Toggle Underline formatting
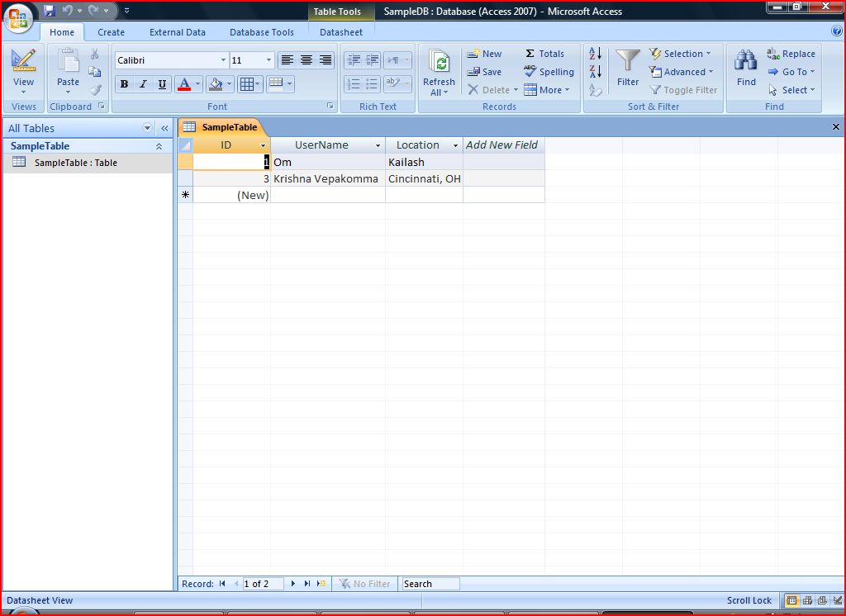Screen dimensions: 846x616 tap(162, 84)
